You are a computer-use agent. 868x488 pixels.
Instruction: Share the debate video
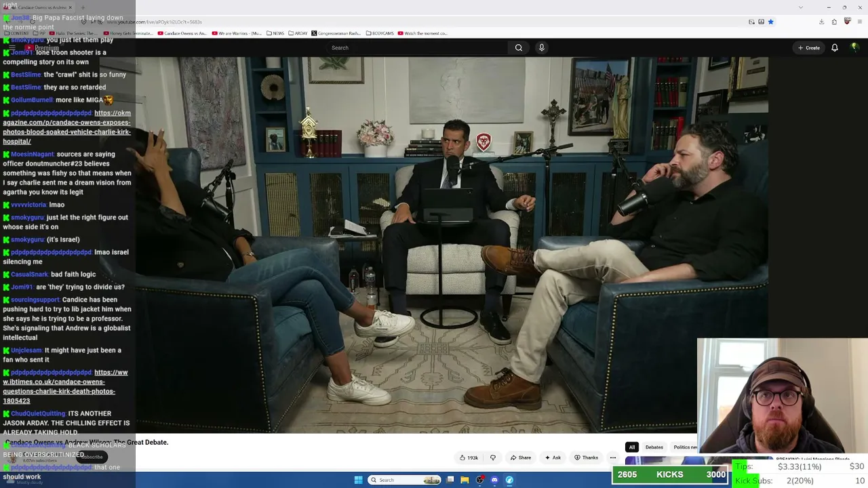(521, 457)
